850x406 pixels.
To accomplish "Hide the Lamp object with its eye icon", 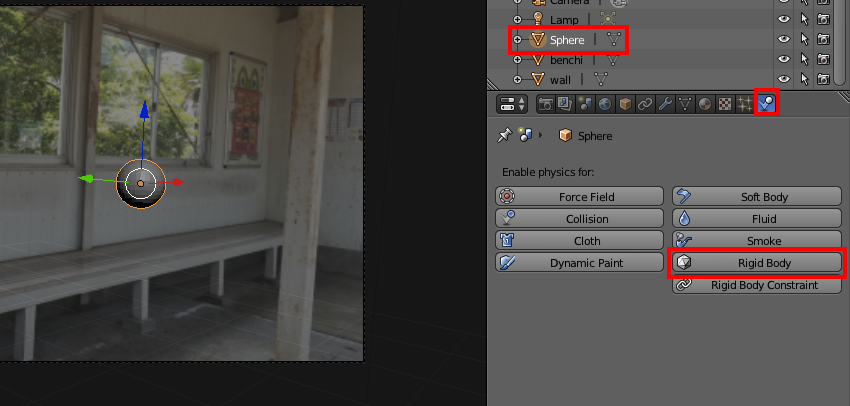I will [x=783, y=19].
